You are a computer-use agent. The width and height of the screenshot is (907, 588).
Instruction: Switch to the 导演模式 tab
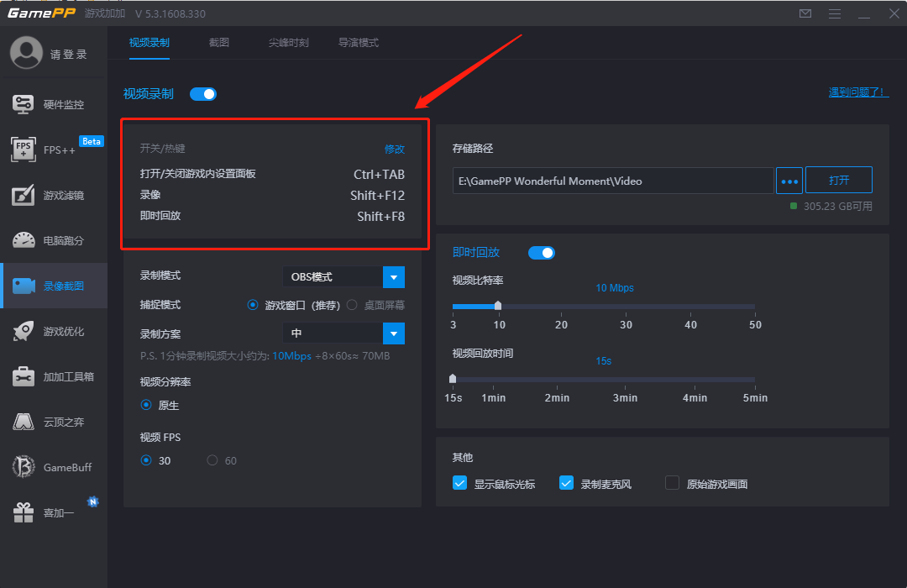[359, 43]
